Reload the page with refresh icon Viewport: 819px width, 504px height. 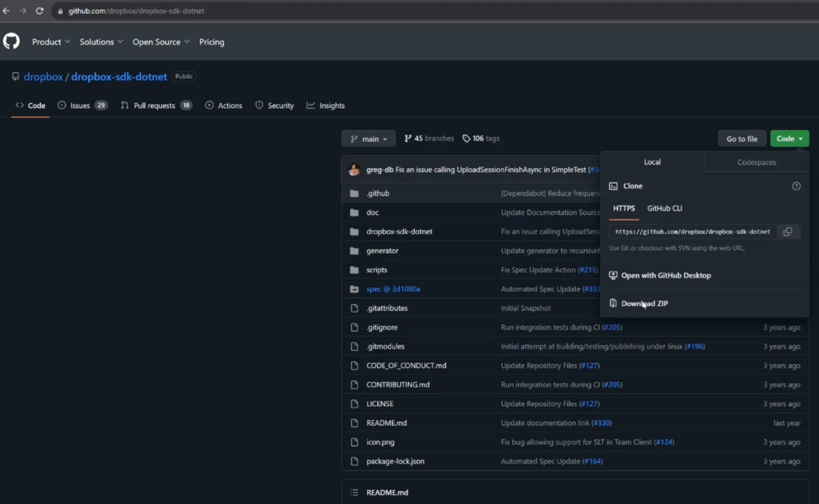tap(39, 11)
